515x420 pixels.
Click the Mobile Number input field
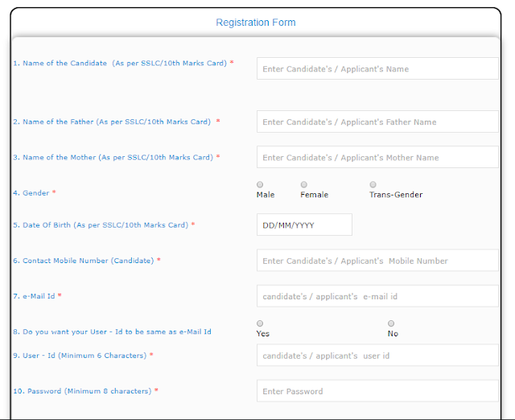(377, 261)
